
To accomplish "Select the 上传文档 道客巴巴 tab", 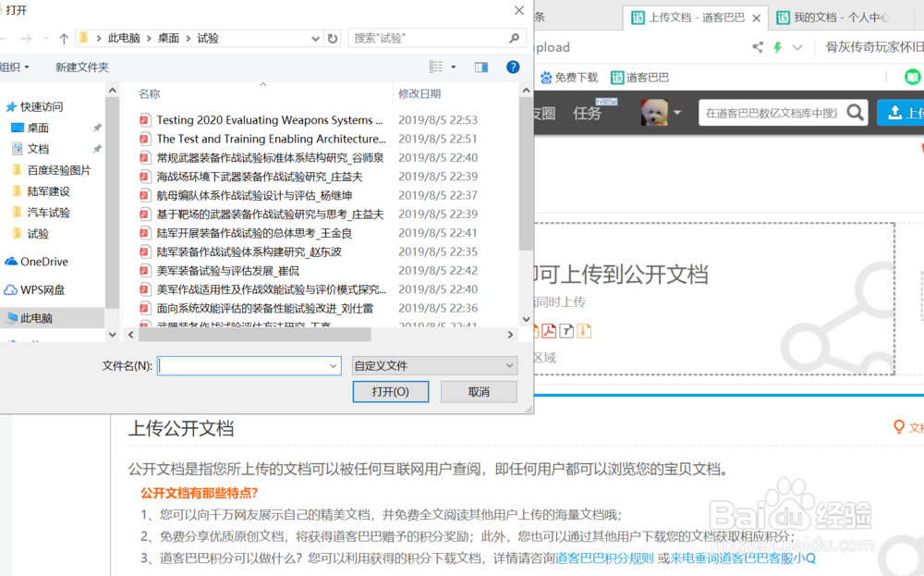I will [x=693, y=17].
